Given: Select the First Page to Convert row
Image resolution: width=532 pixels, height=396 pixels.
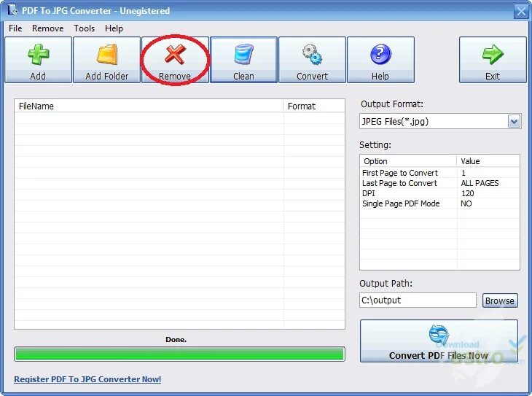Looking at the screenshot, I should tap(439, 173).
